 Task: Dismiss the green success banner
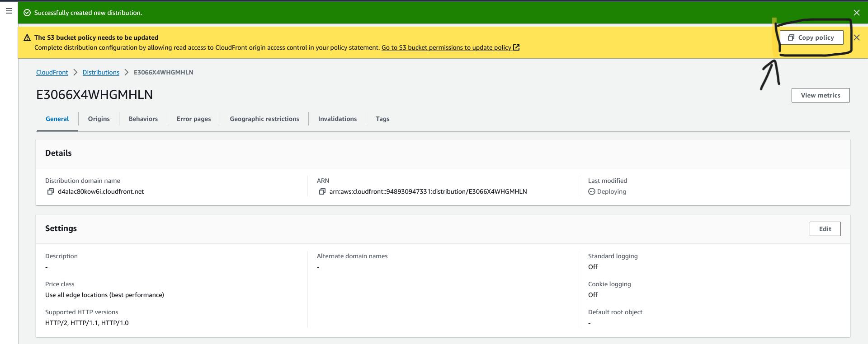pos(857,13)
